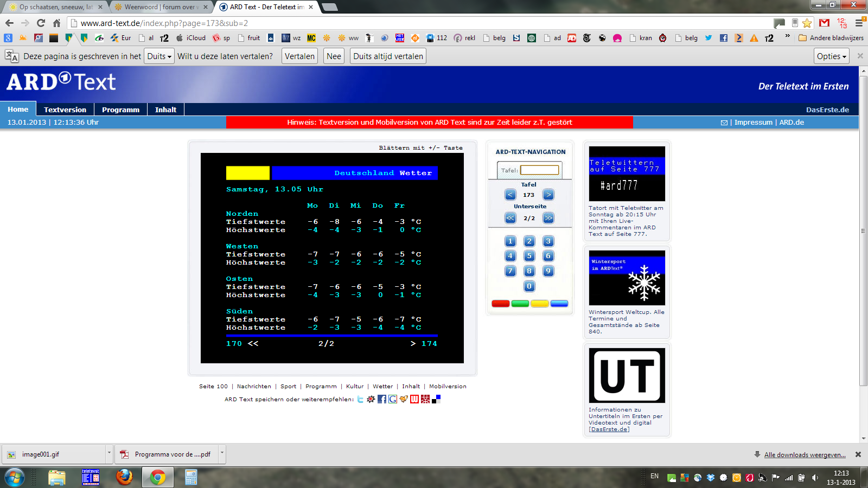
Task: Open the Gmail extension icon
Action: (x=825, y=23)
